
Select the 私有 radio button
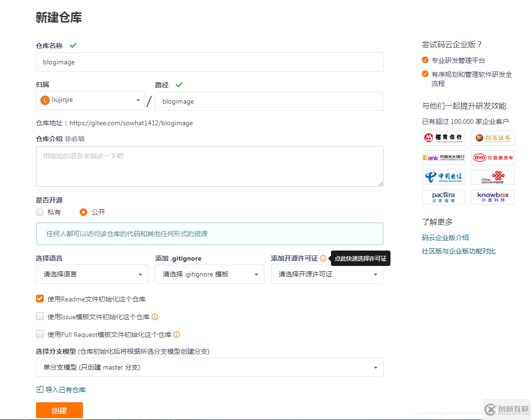40,212
